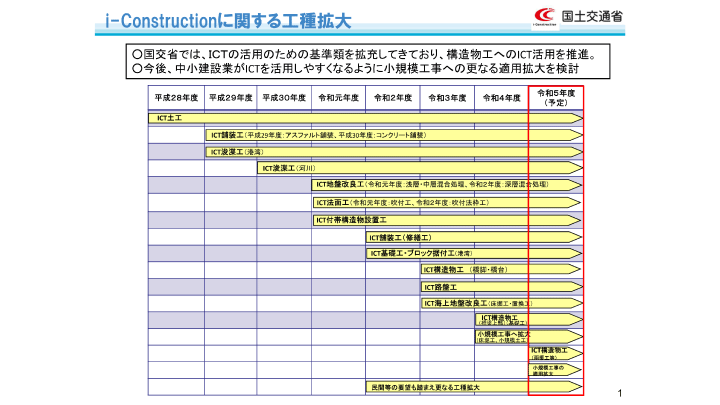Click the 国土交通省 ministry name text
Image resolution: width=720 pixels, height=405 pixels.
point(592,17)
